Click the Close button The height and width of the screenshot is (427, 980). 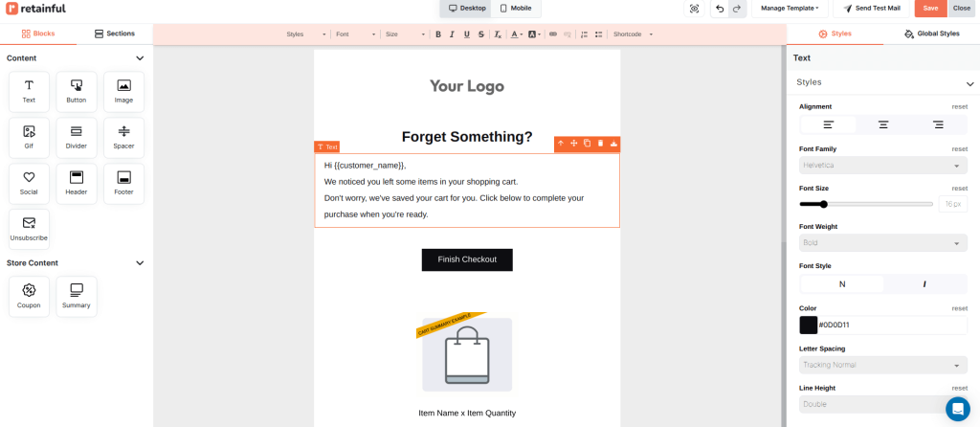tap(962, 9)
